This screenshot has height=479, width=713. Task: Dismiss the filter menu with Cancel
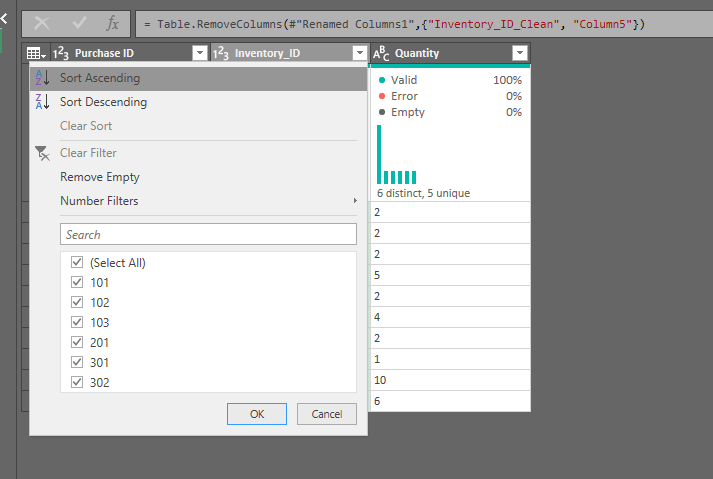[x=327, y=414]
